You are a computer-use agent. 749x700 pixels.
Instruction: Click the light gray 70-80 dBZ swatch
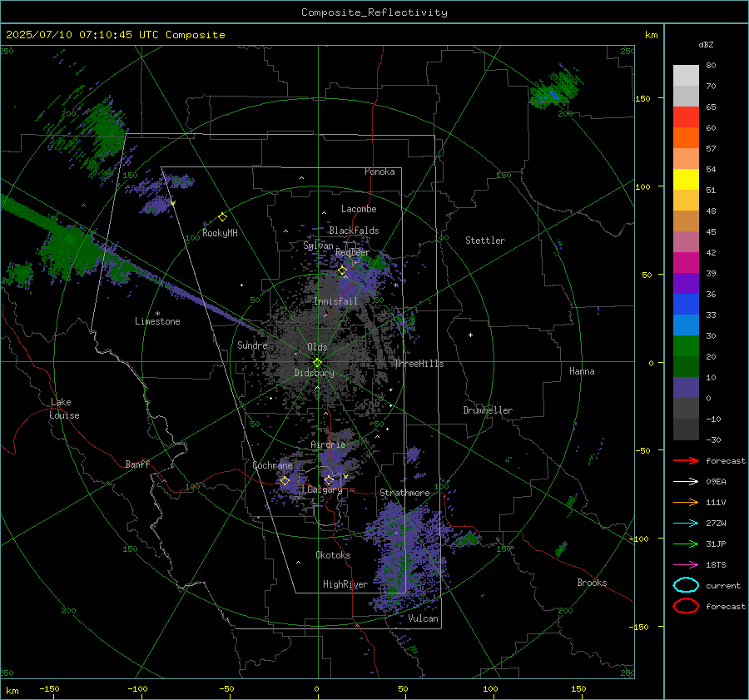click(686, 76)
